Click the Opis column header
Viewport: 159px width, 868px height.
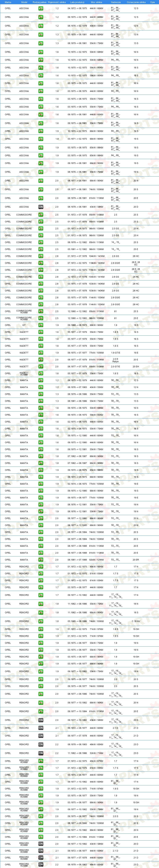(152, 2)
